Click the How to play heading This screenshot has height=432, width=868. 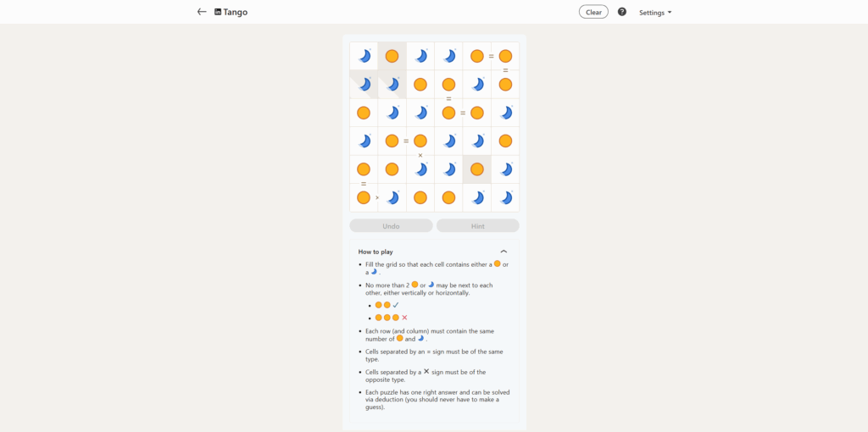[x=376, y=252]
